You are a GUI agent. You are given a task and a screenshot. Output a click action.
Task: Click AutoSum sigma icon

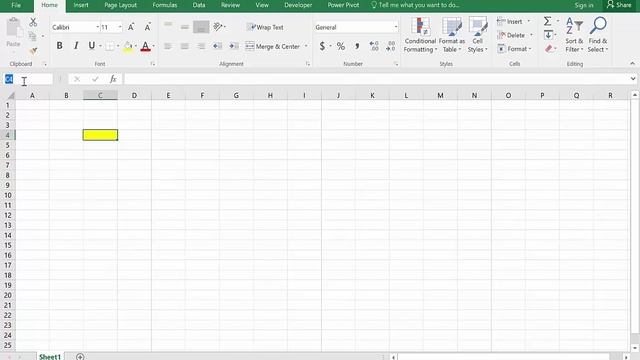coord(548,21)
